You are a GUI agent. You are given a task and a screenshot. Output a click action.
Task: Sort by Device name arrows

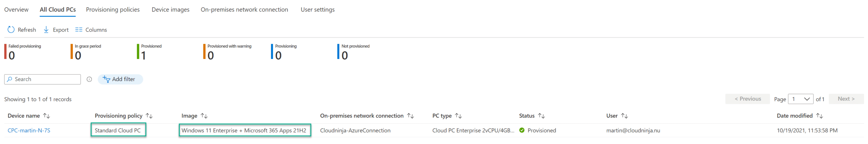47,116
